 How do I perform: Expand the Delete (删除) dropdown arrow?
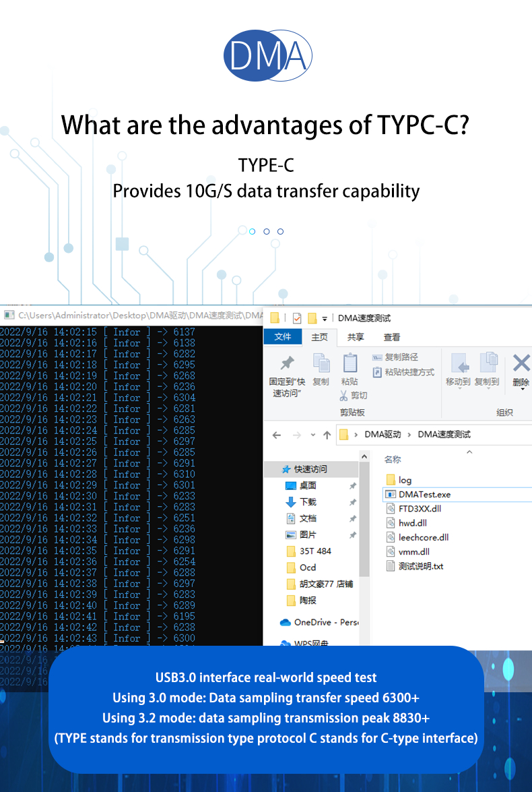(x=521, y=390)
